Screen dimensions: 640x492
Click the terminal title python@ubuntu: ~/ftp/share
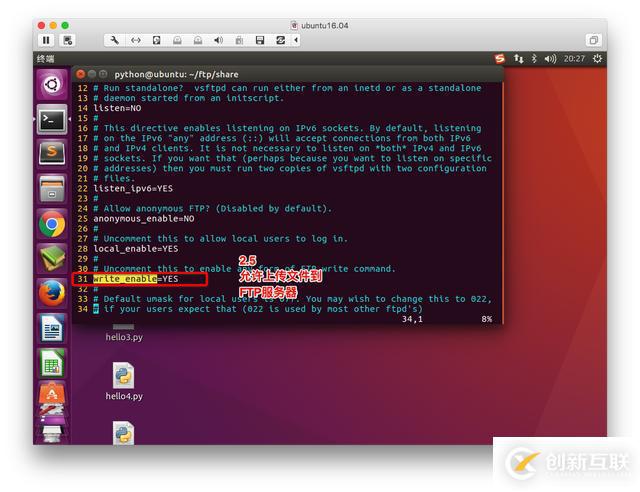(176, 74)
